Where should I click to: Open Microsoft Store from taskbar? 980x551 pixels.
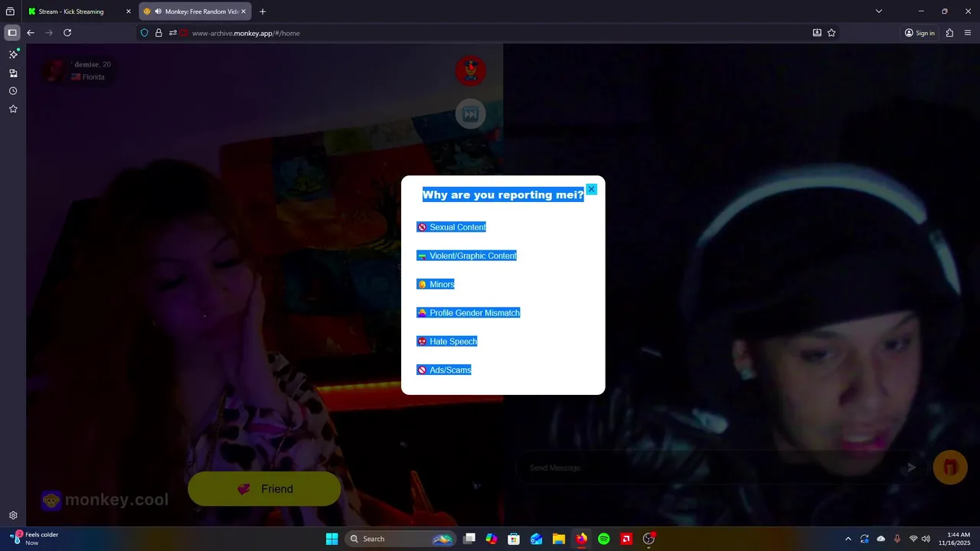(514, 539)
